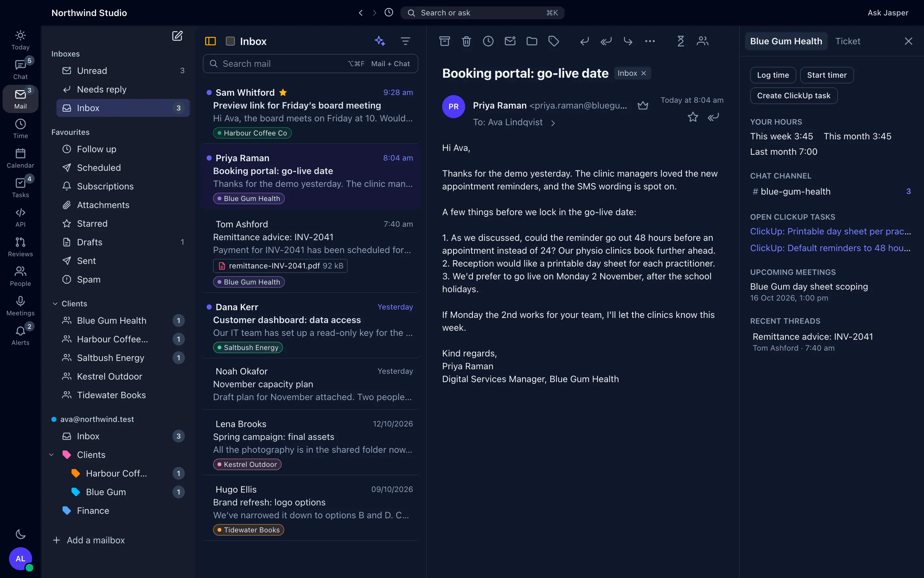Screen dimensions: 924x578
Task: Click the blue Finance label tag
Action: coord(67,511)
